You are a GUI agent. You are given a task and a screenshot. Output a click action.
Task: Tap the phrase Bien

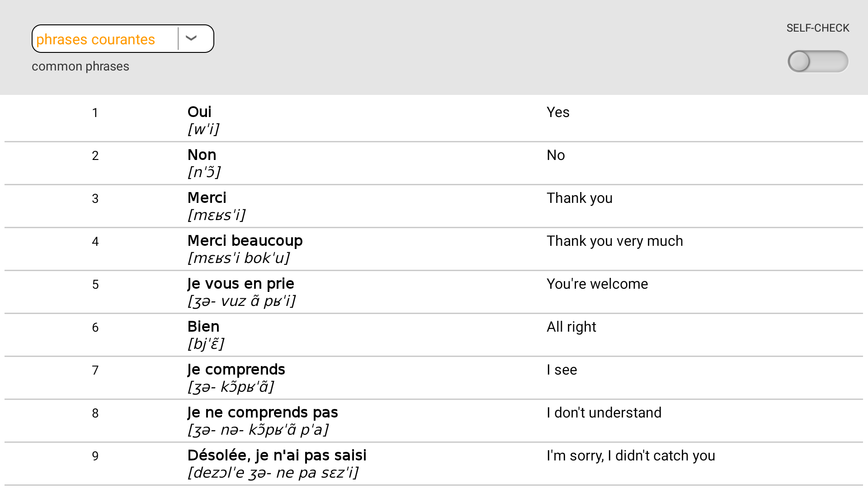click(203, 327)
